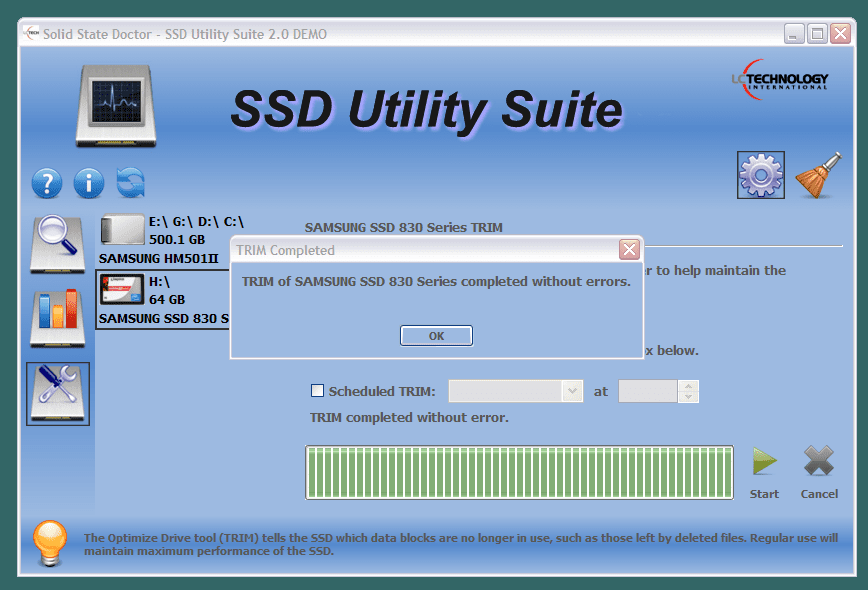Click the green Start play arrow
Screen dimensions: 868x590
coord(764,462)
